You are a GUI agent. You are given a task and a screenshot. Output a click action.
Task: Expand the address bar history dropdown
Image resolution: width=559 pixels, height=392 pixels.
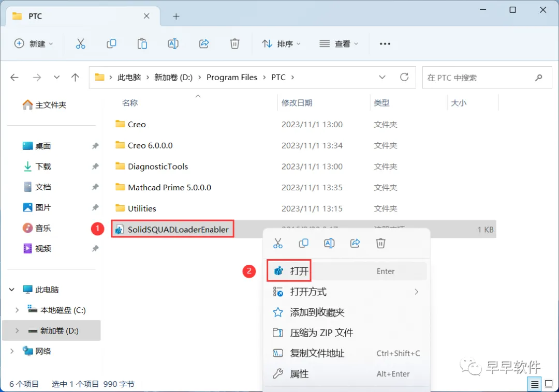coord(382,77)
